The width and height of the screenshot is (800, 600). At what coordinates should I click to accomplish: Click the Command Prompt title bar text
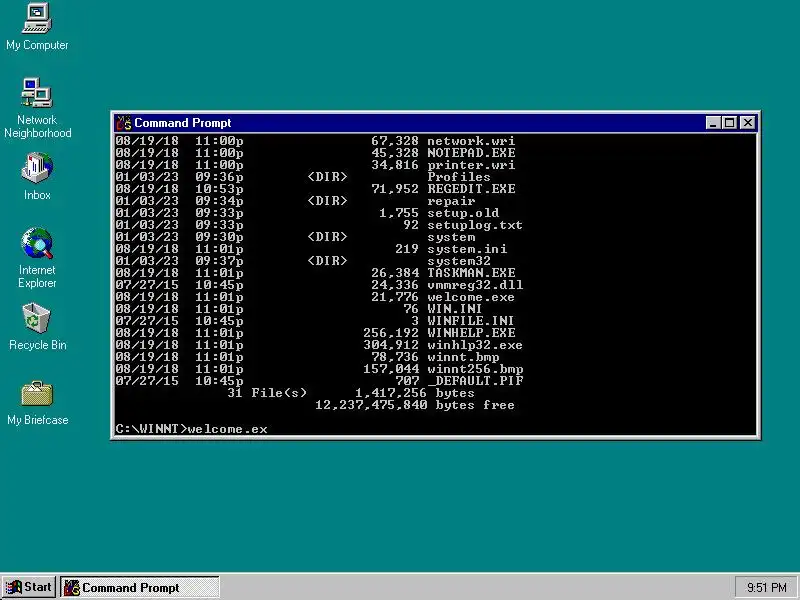183,123
